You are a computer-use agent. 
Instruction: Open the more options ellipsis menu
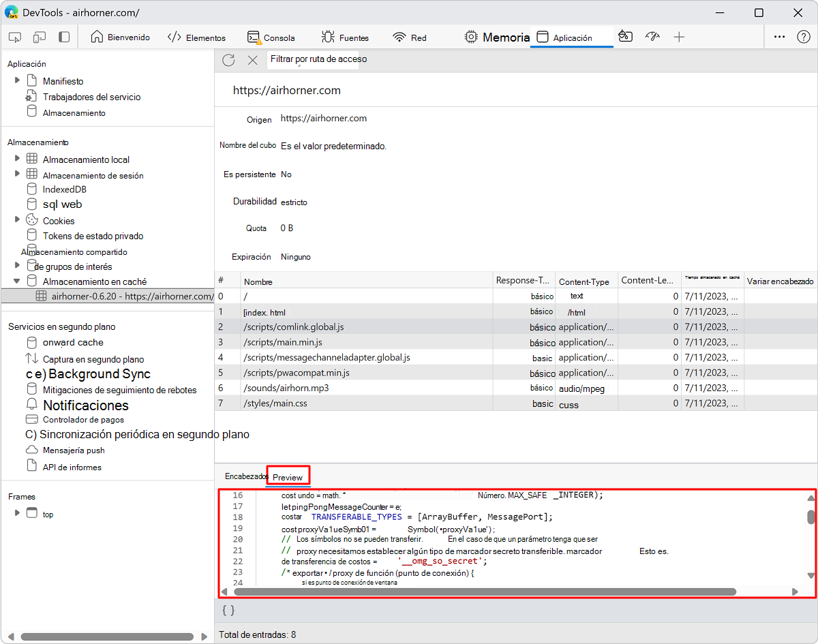[x=780, y=37]
